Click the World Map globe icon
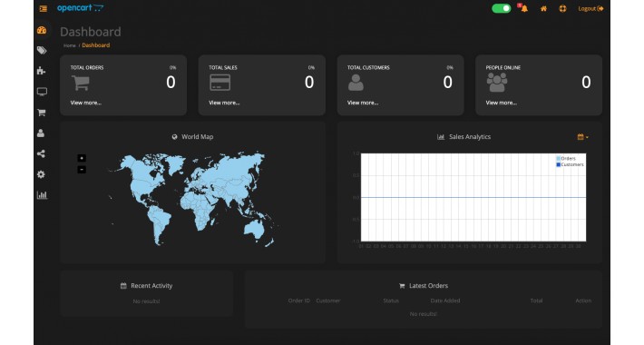The width and height of the screenshot is (644, 345). (x=174, y=137)
